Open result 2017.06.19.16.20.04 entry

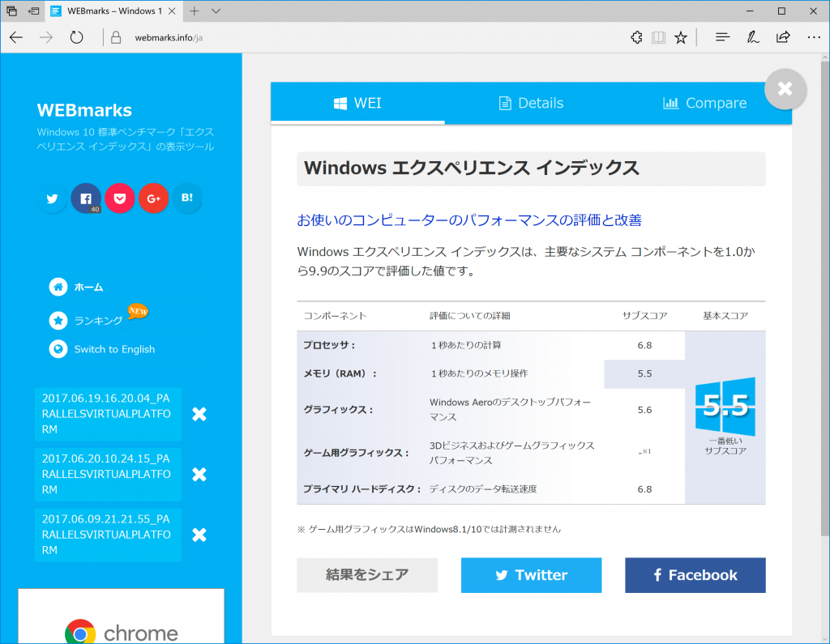coord(108,414)
